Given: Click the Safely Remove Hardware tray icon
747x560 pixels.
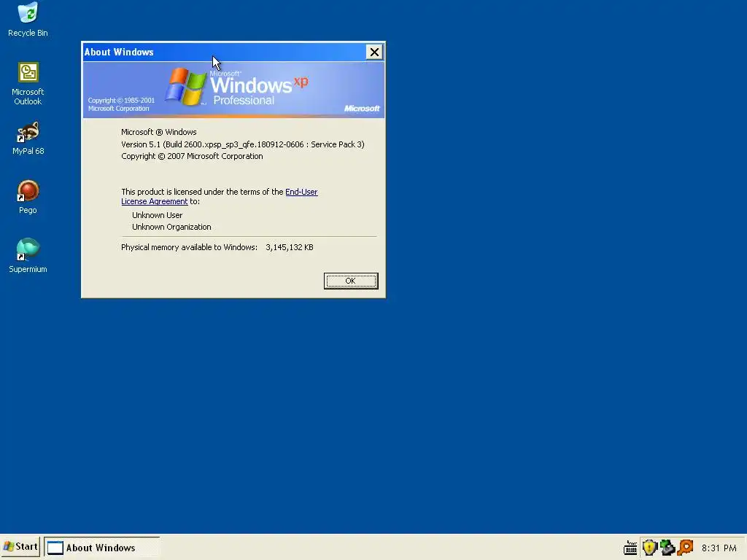Looking at the screenshot, I should pyautogui.click(x=667, y=548).
